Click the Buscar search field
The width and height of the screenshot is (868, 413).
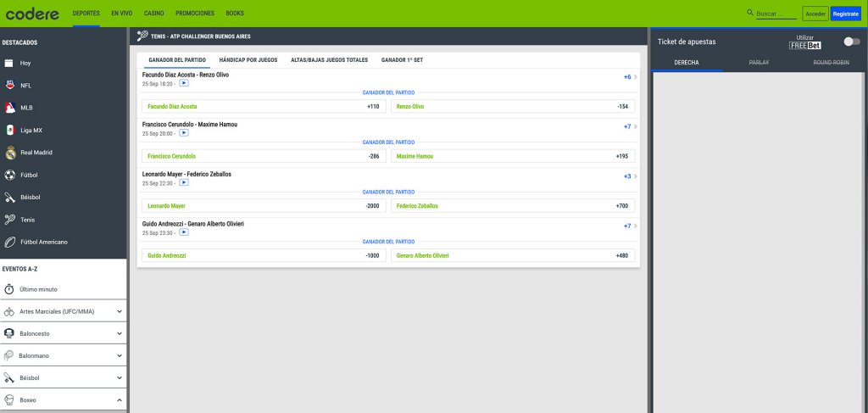776,14
